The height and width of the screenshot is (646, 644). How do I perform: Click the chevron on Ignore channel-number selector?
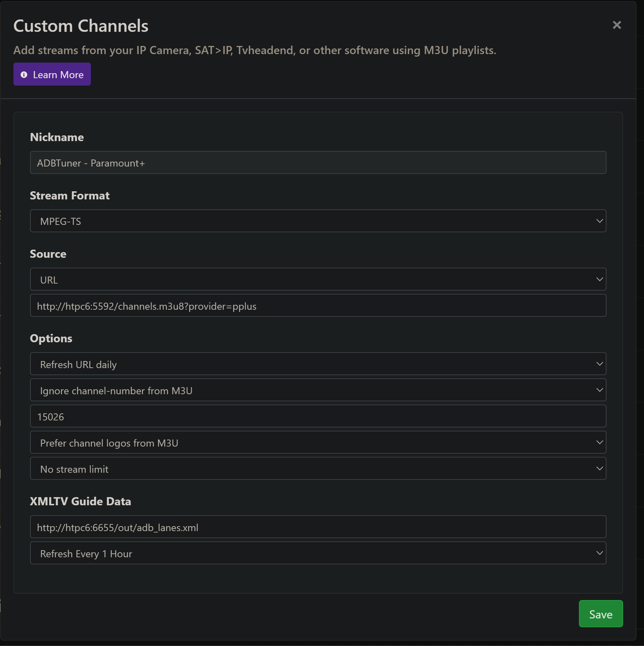pyautogui.click(x=599, y=390)
